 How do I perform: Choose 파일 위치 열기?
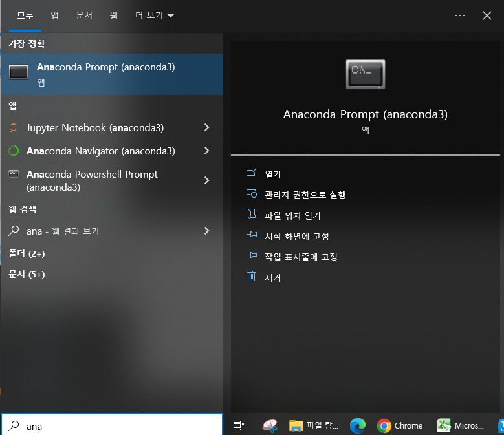[x=292, y=215]
